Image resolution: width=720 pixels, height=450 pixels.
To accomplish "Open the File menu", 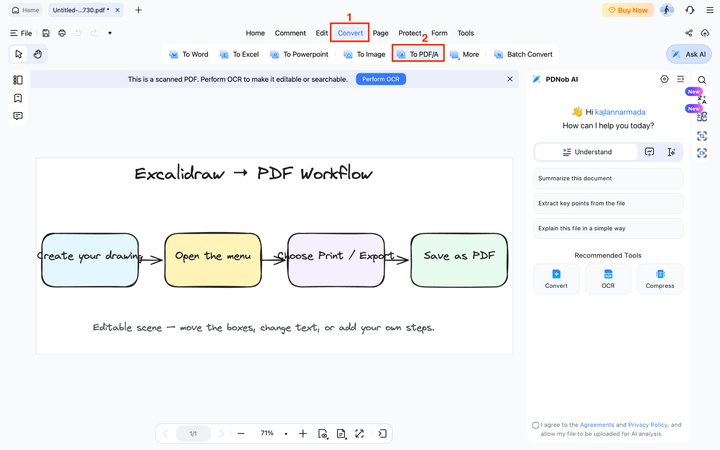I will (21, 33).
